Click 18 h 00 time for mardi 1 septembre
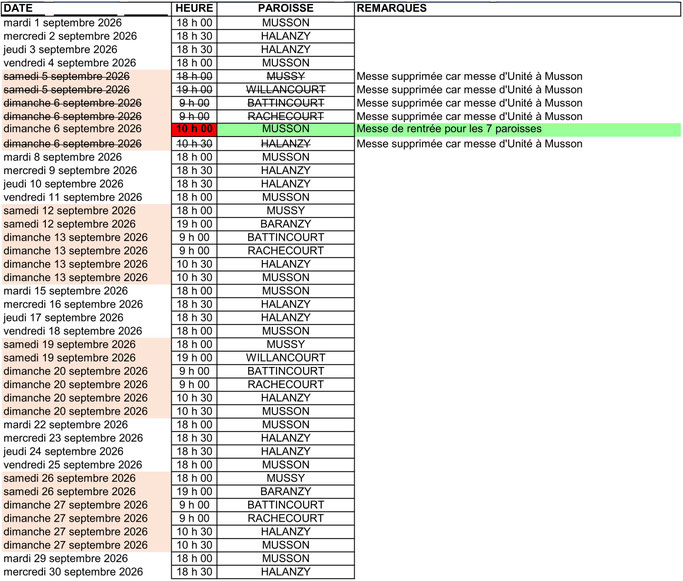This screenshot has height=581, width=683. pyautogui.click(x=194, y=23)
